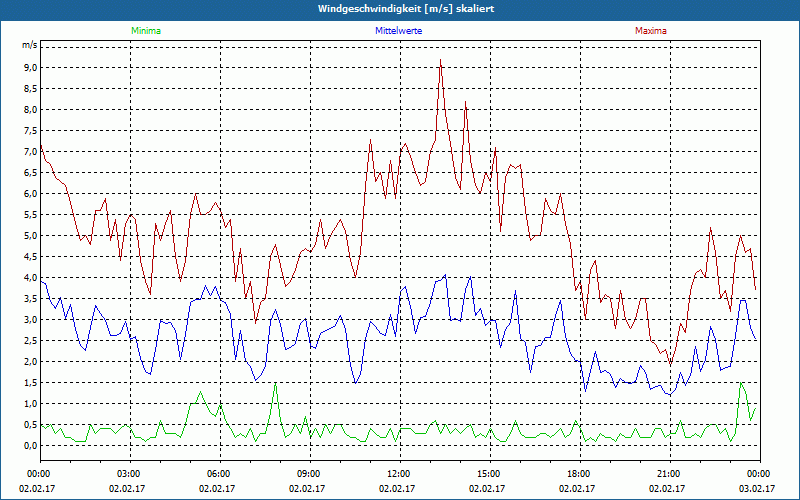Click the 7,0 y-axis value

(30, 152)
